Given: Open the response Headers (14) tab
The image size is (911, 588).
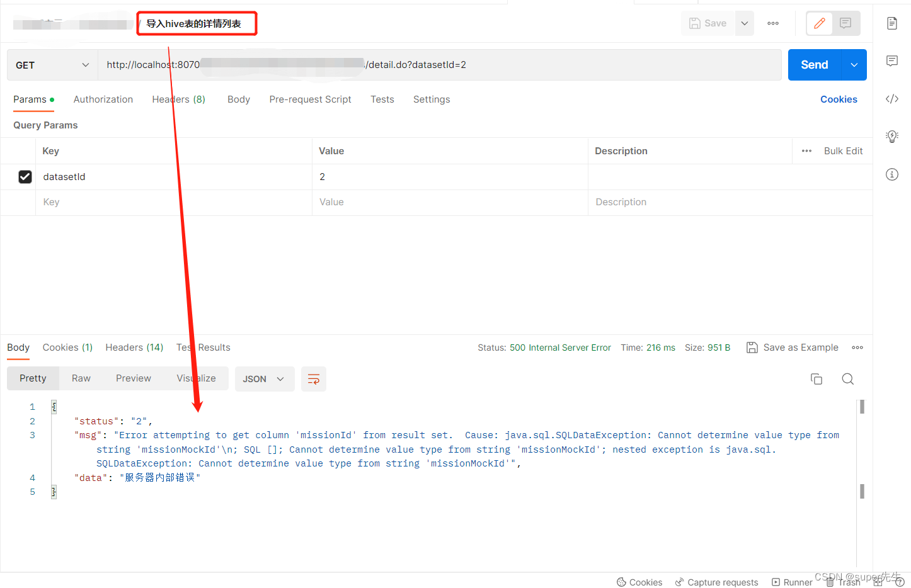Looking at the screenshot, I should point(134,348).
